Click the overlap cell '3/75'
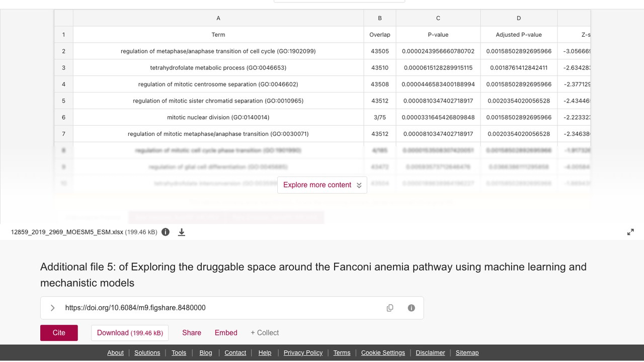 click(x=380, y=118)
